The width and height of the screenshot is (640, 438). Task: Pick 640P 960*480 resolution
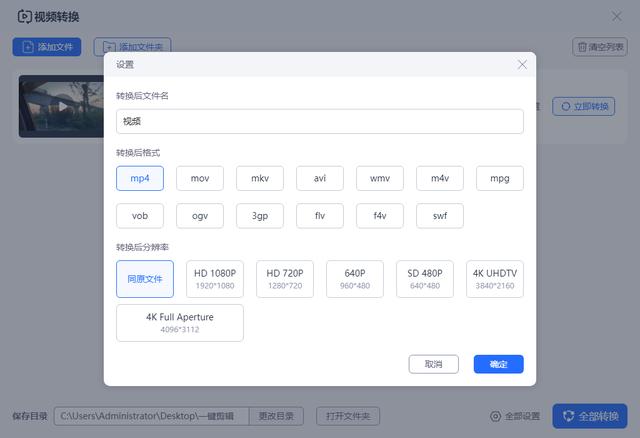point(355,279)
